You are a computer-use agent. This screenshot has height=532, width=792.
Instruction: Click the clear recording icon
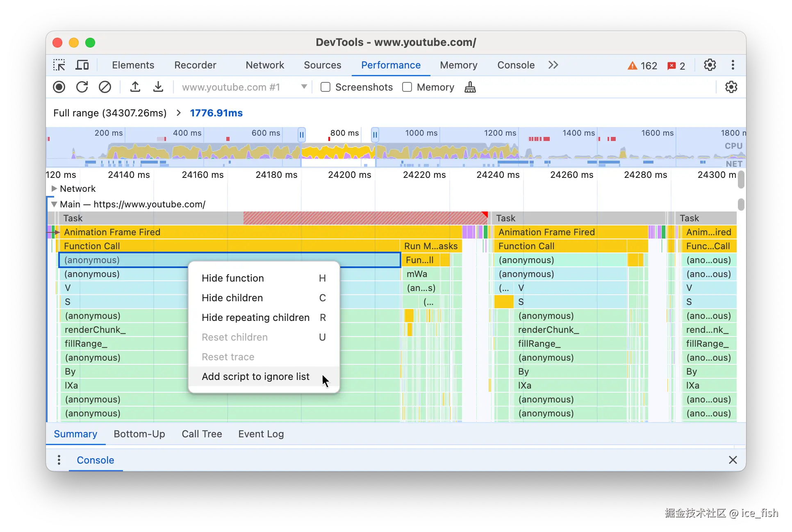[105, 87]
